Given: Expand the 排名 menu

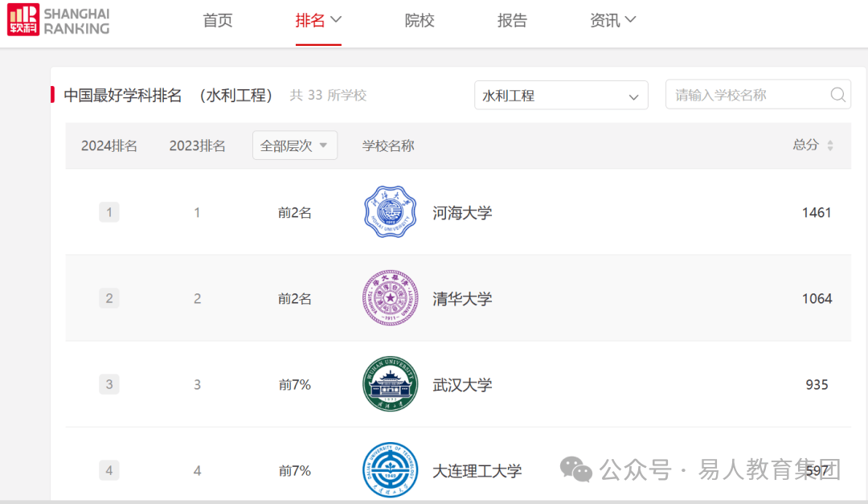Looking at the screenshot, I should point(318,21).
